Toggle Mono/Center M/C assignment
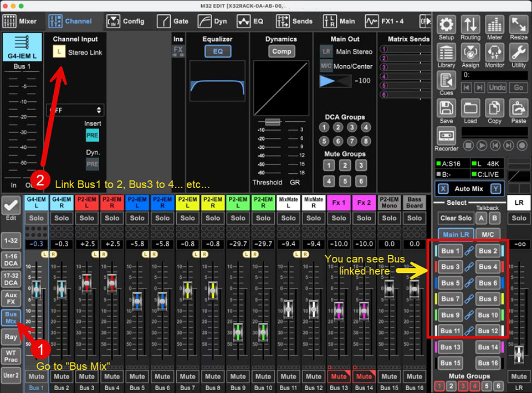Image resolution: width=532 pixels, height=393 pixels. [326, 66]
